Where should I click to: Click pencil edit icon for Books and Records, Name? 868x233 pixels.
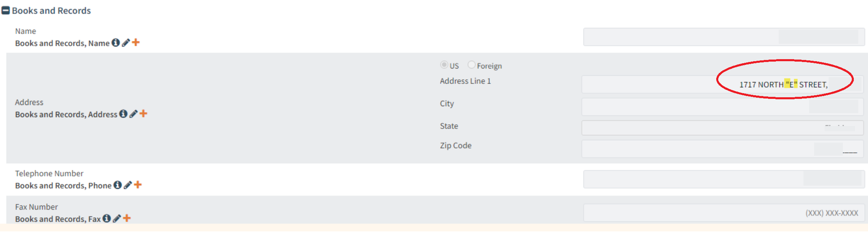click(126, 43)
